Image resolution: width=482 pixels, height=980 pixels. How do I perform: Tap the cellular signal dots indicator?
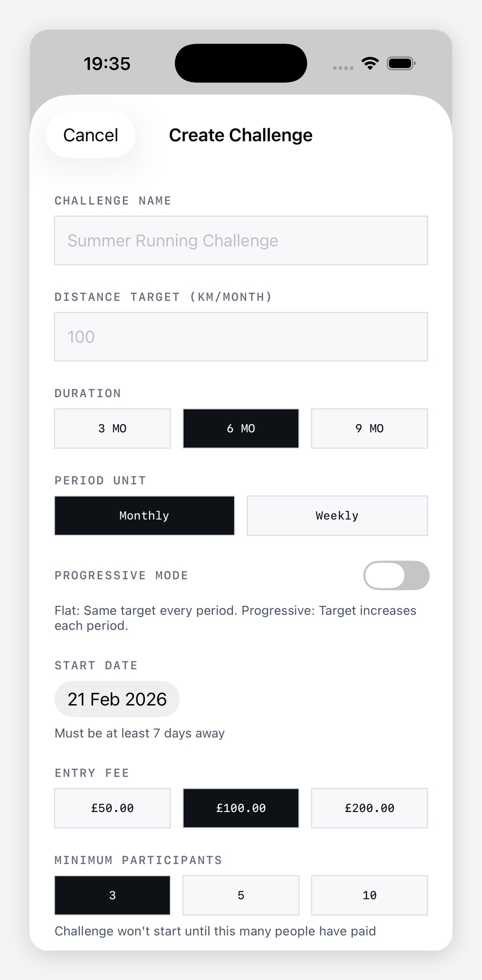pyautogui.click(x=343, y=68)
